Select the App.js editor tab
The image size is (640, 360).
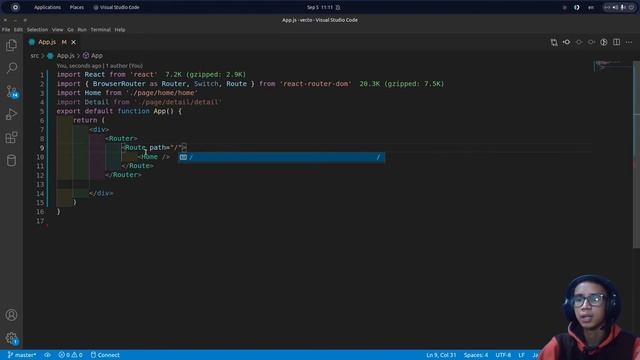click(52, 42)
